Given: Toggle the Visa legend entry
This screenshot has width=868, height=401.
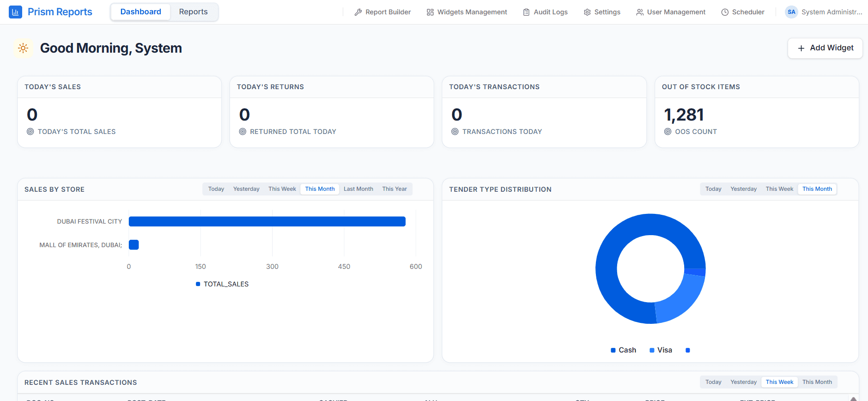Looking at the screenshot, I should tap(661, 350).
